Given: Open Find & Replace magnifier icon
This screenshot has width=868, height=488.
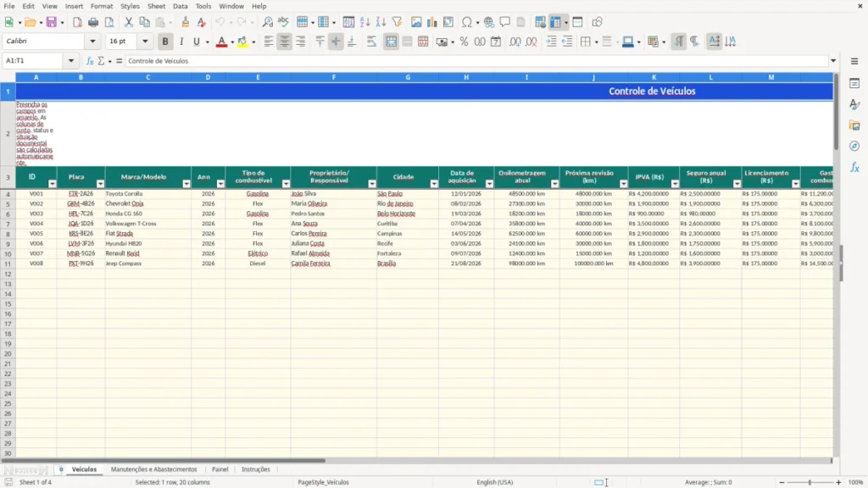Looking at the screenshot, I should (267, 22).
